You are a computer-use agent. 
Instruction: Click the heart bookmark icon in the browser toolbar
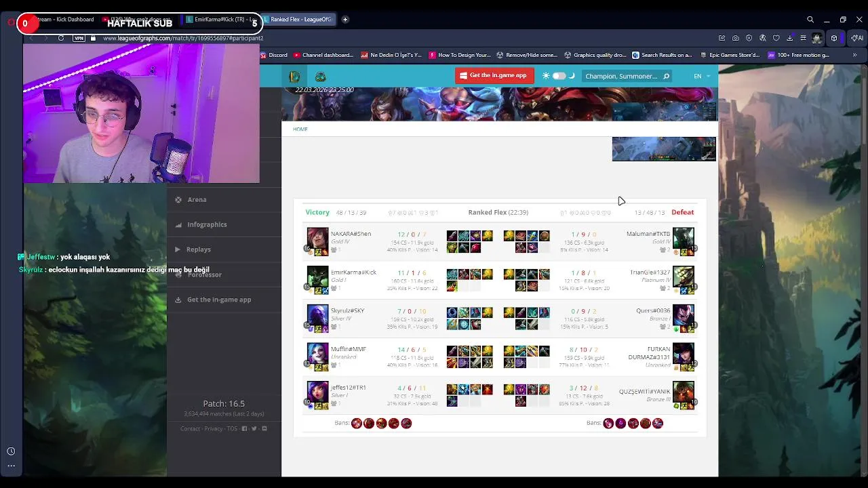776,38
